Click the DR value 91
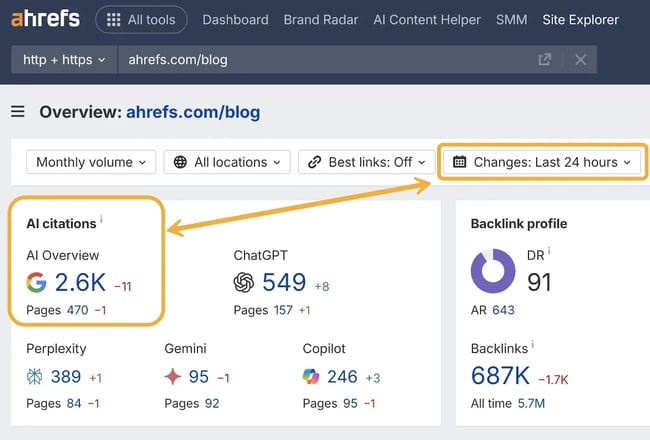 point(539,282)
